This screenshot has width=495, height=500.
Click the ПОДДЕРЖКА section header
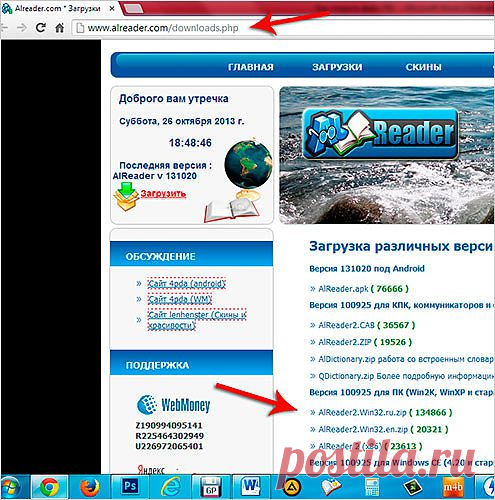point(191,362)
